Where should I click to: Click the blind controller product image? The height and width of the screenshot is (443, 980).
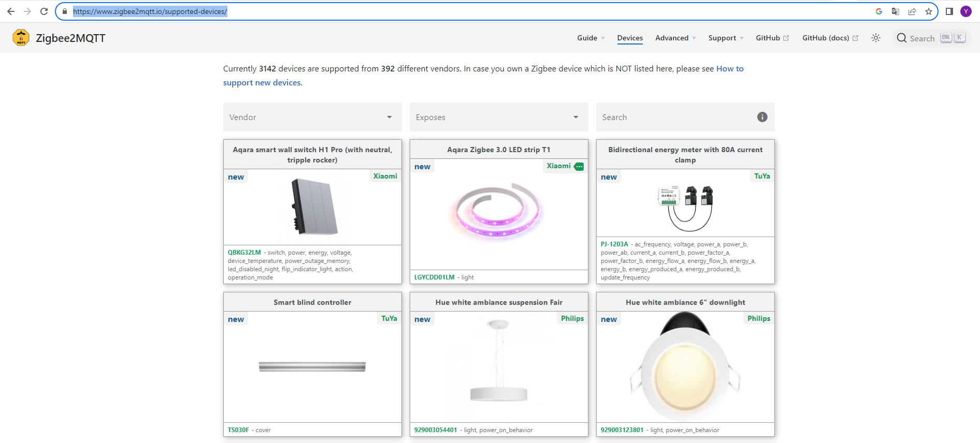(312, 367)
